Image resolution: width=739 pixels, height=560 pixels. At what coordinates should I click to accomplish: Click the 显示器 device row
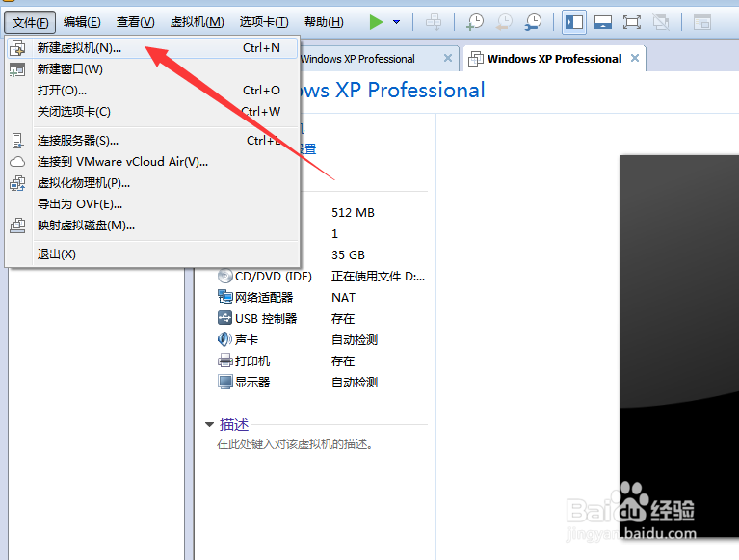click(322, 383)
